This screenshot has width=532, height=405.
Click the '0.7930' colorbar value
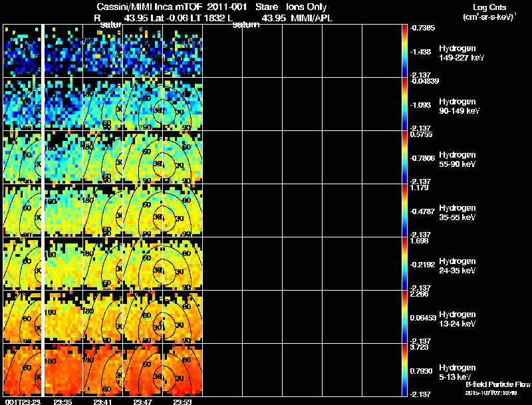click(421, 372)
